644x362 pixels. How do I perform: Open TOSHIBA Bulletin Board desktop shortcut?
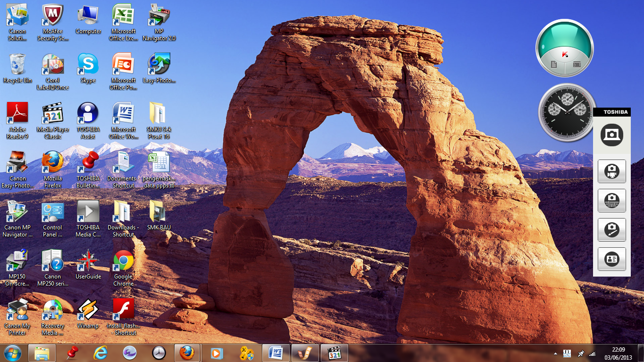point(88,169)
